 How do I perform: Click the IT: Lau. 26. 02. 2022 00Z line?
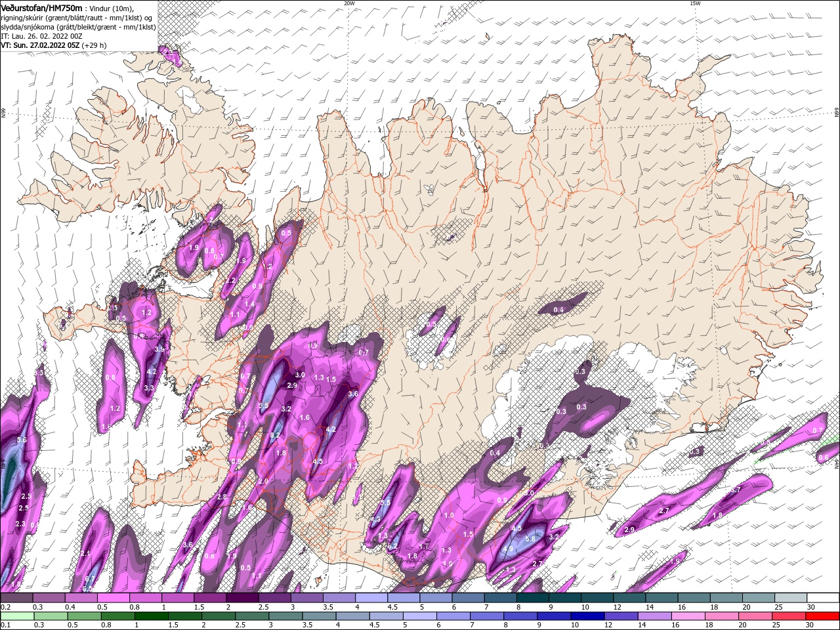[x=41, y=36]
